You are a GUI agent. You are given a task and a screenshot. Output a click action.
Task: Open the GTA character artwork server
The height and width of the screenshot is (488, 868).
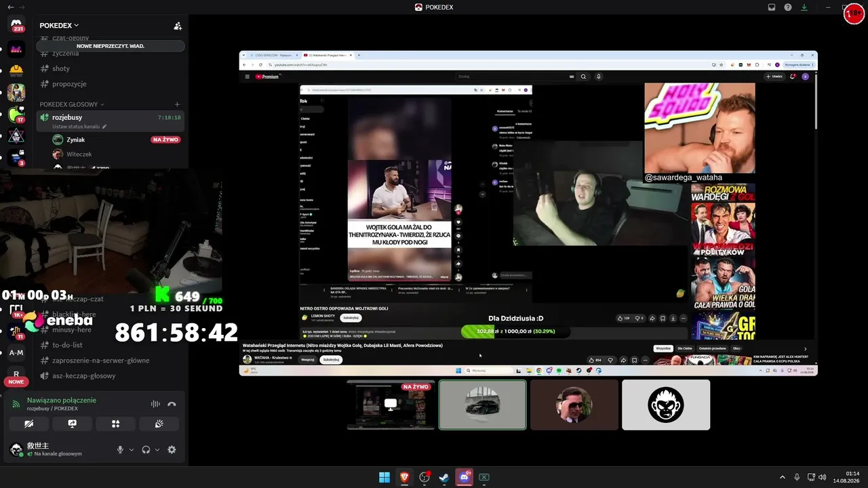point(16,92)
